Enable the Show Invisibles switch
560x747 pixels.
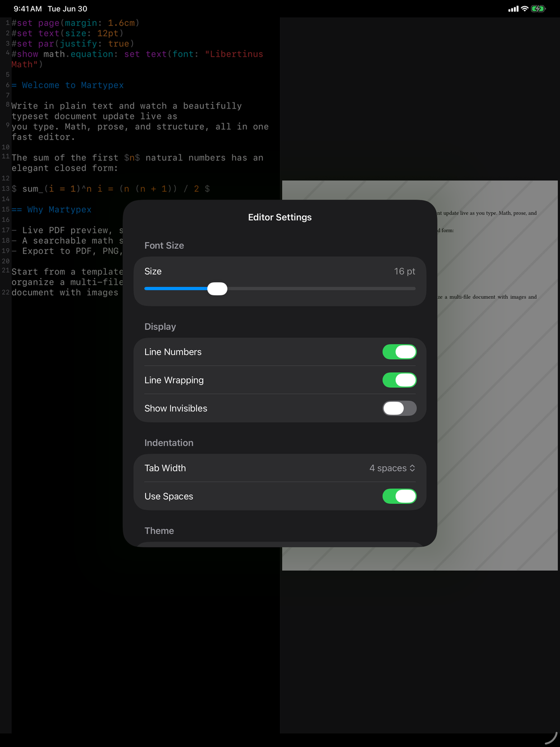[399, 408]
